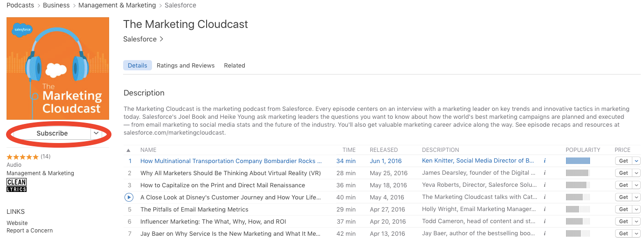Sort episodes by RELEASED column

point(384,150)
